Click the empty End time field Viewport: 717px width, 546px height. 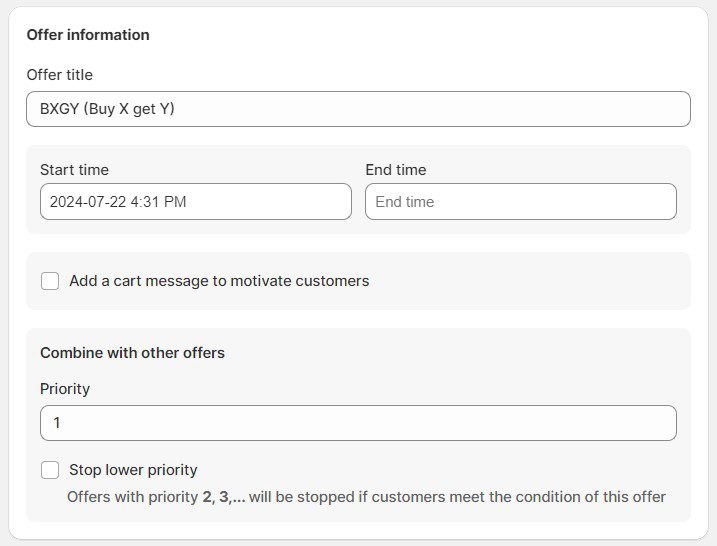pyautogui.click(x=520, y=201)
